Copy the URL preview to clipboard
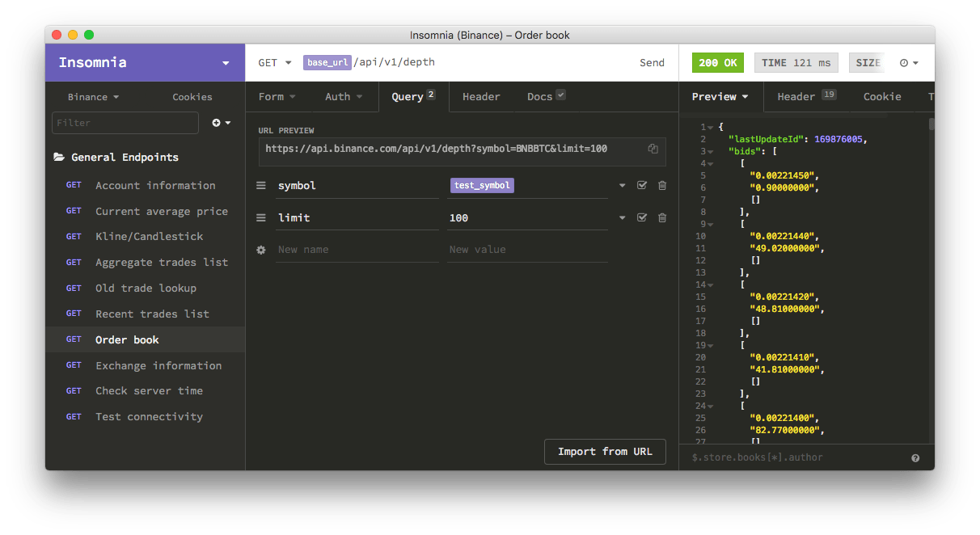The width and height of the screenshot is (980, 535). point(653,149)
